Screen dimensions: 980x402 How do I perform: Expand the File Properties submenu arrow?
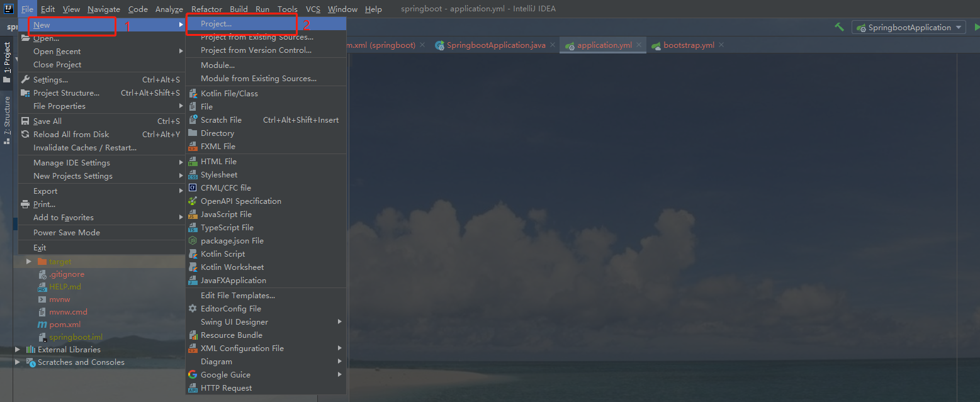pos(181,106)
